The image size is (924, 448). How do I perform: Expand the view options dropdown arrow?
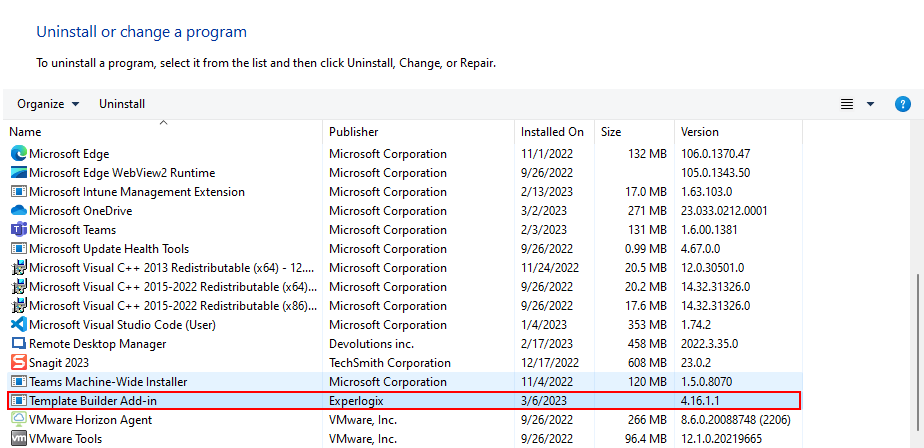click(870, 104)
